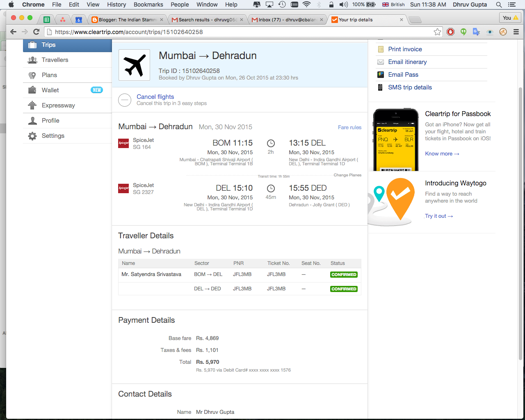Click the Wallet icon in sidebar

(32, 90)
